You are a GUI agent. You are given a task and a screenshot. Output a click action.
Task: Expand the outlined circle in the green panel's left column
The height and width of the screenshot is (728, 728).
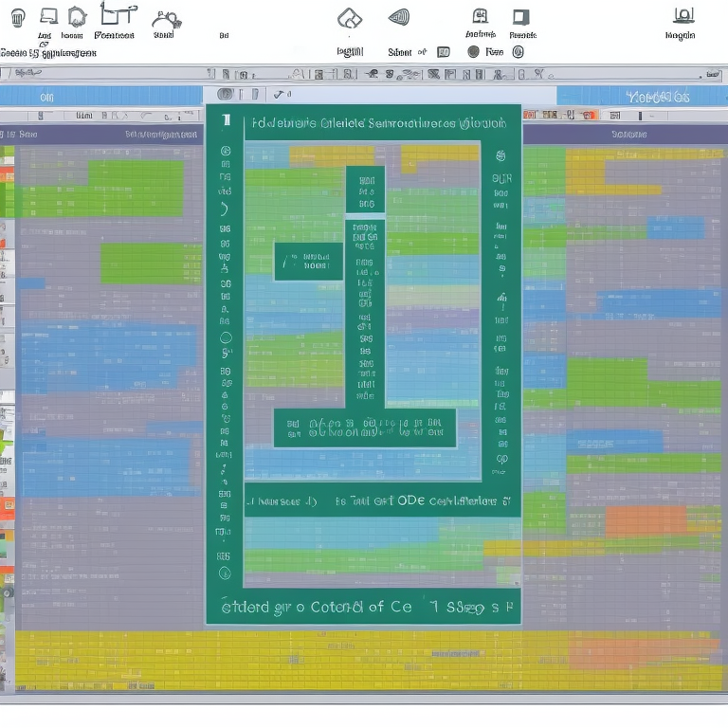click(226, 337)
